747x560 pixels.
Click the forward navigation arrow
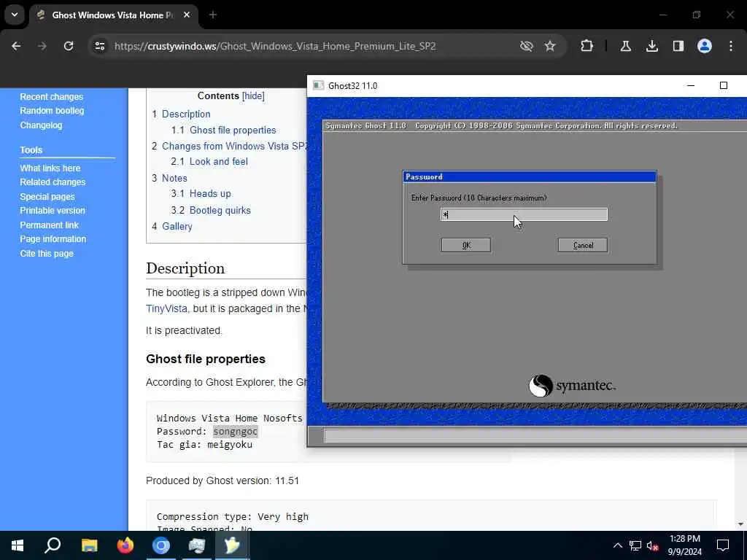[x=42, y=46]
